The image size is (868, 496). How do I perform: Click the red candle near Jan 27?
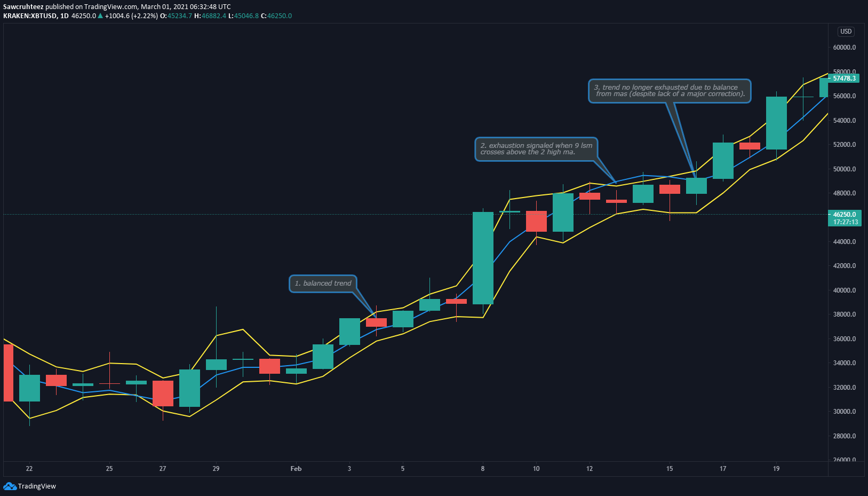click(163, 393)
